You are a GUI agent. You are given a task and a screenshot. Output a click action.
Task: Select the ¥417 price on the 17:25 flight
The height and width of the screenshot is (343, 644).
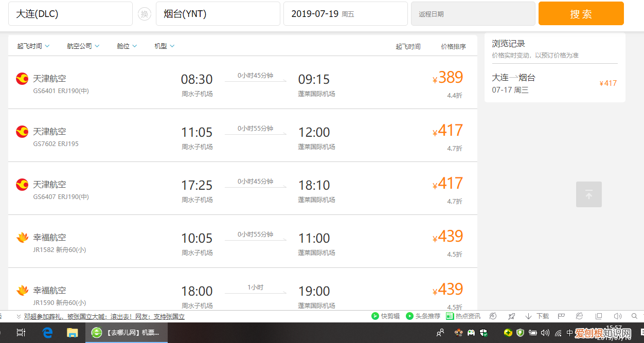[x=448, y=184]
